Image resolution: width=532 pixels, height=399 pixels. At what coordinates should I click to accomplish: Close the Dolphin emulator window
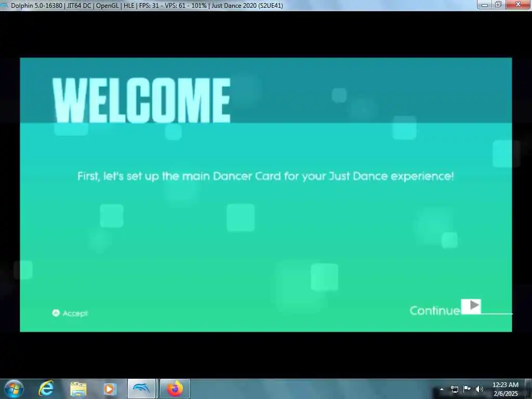518,5
